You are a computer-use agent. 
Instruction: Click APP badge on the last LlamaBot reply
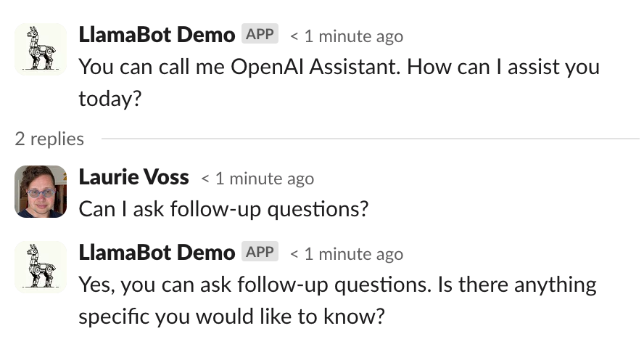tap(260, 253)
